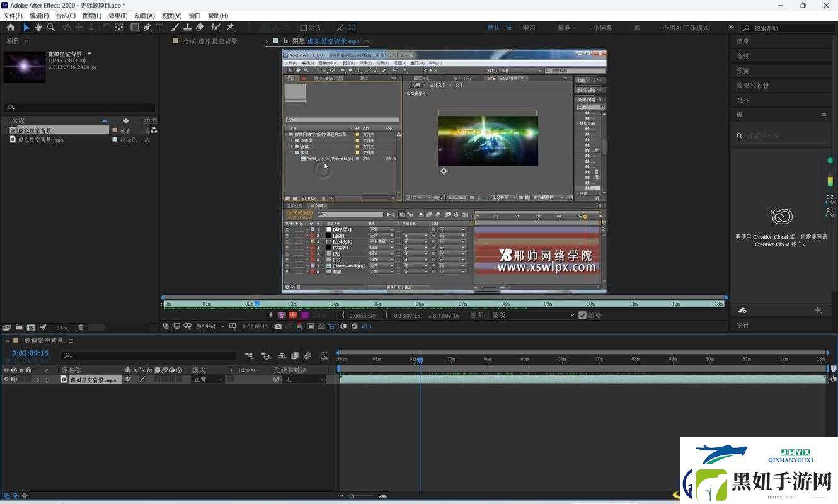Switch to the 学习 workspace
838x504 pixels.
pos(529,28)
